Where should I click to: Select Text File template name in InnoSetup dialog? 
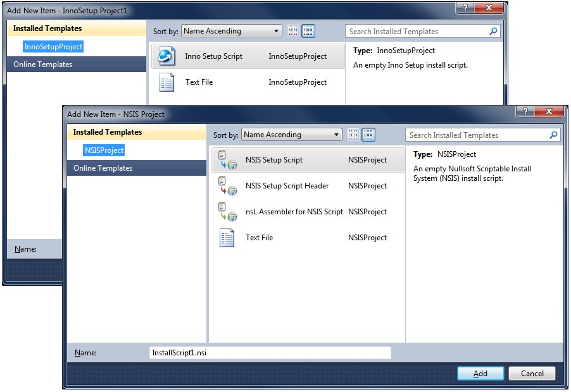point(199,82)
